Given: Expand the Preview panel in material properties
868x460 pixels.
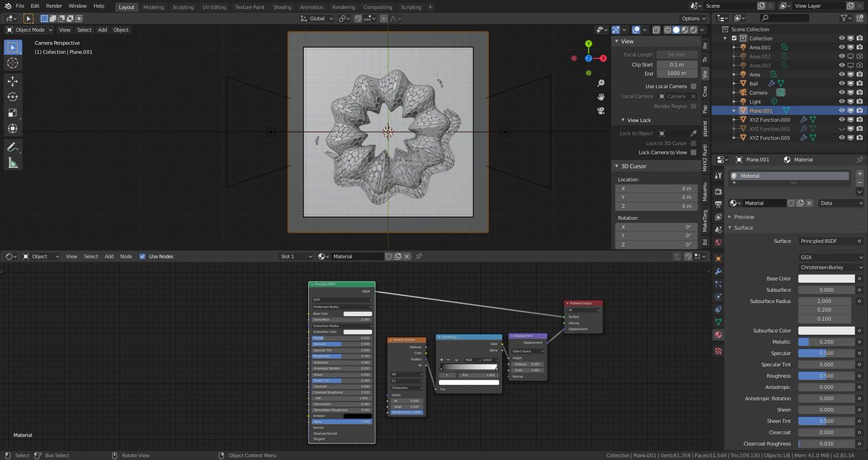Looking at the screenshot, I should coord(744,216).
